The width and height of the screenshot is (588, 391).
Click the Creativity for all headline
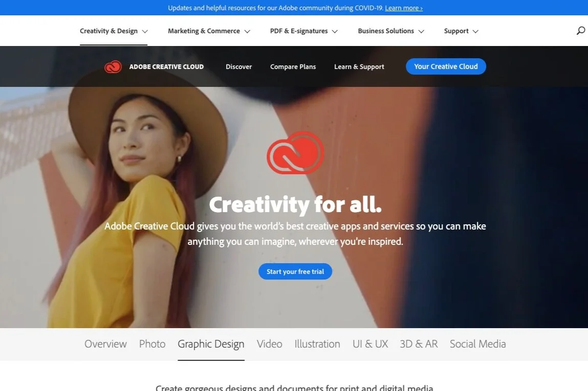click(295, 205)
